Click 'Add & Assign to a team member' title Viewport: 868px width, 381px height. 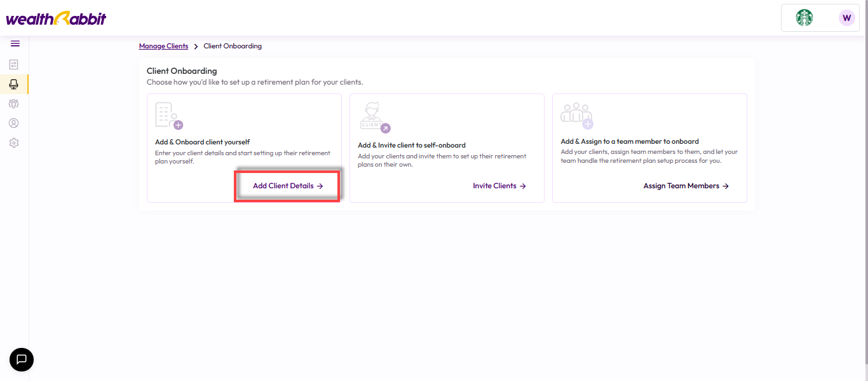[x=630, y=141]
